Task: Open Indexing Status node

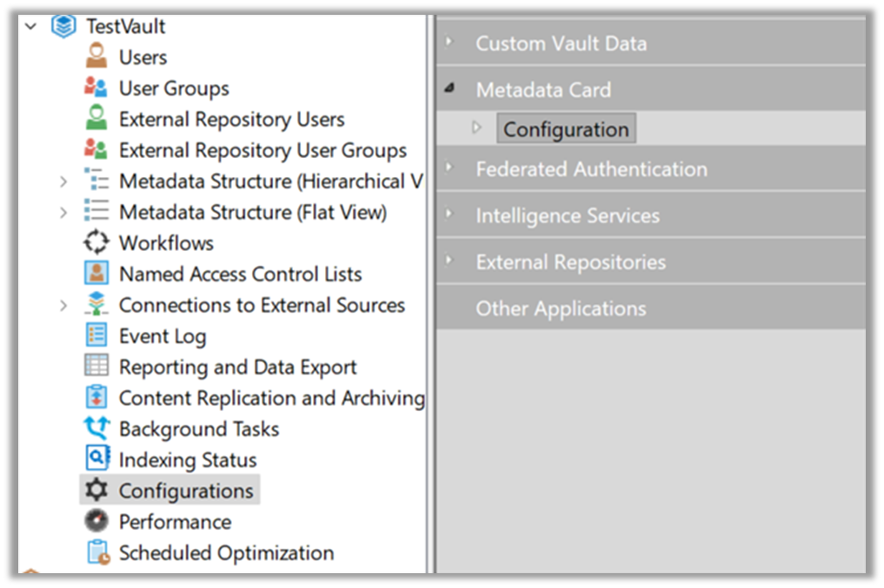Action: [188, 460]
